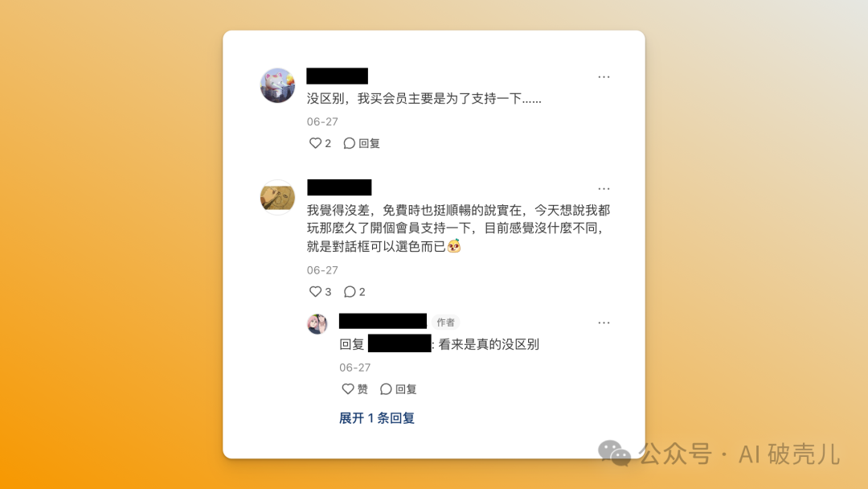Click the reply bubble icon on first comment
The height and width of the screenshot is (489, 868).
(x=350, y=143)
